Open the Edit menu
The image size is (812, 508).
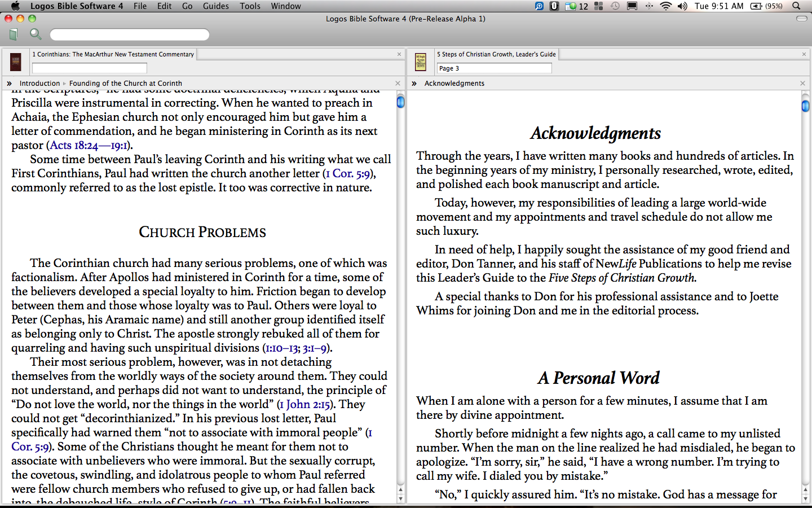(165, 6)
